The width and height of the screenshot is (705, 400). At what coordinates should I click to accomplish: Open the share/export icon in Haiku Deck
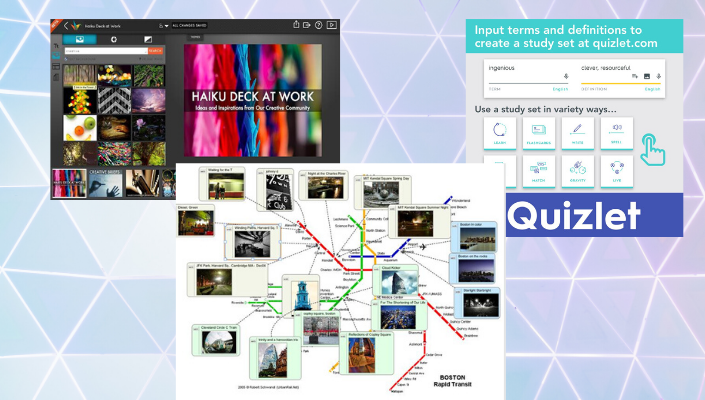point(296,25)
